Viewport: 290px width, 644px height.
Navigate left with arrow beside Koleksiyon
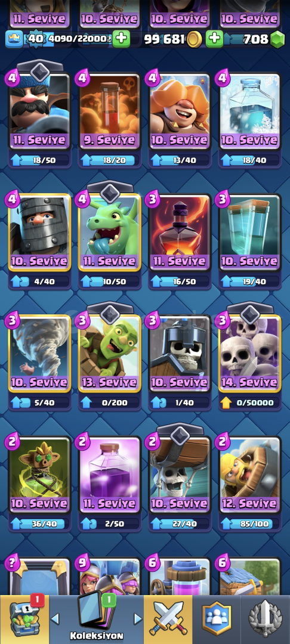click(x=55, y=618)
